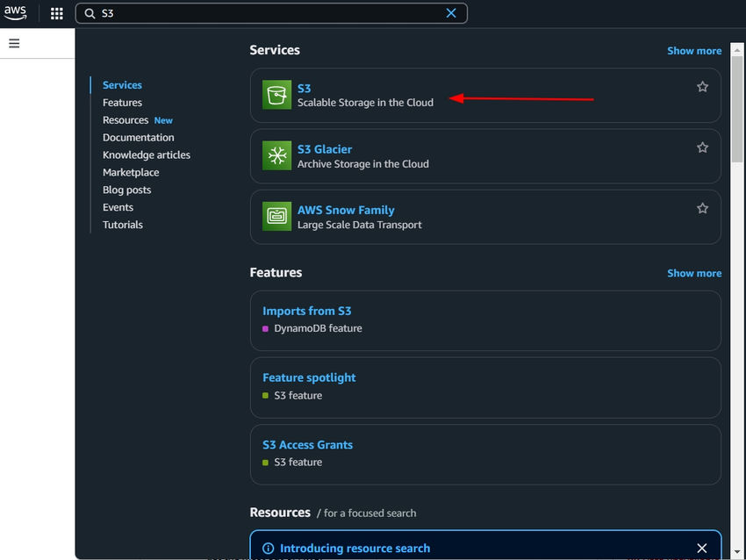Select Marketplace in the filter list
746x560 pixels.
coord(131,173)
